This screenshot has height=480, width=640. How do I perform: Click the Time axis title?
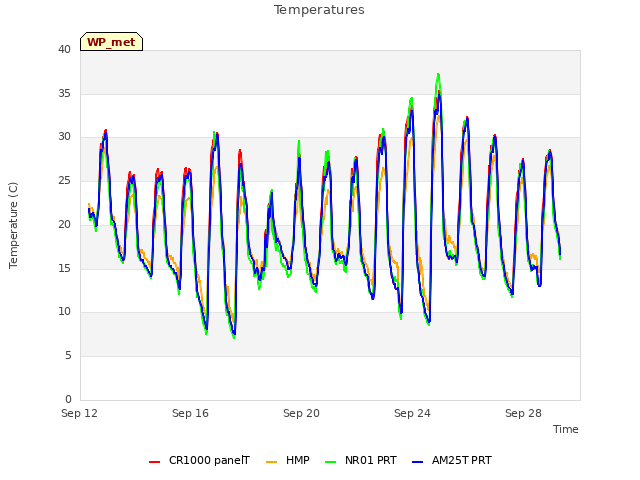(x=566, y=429)
